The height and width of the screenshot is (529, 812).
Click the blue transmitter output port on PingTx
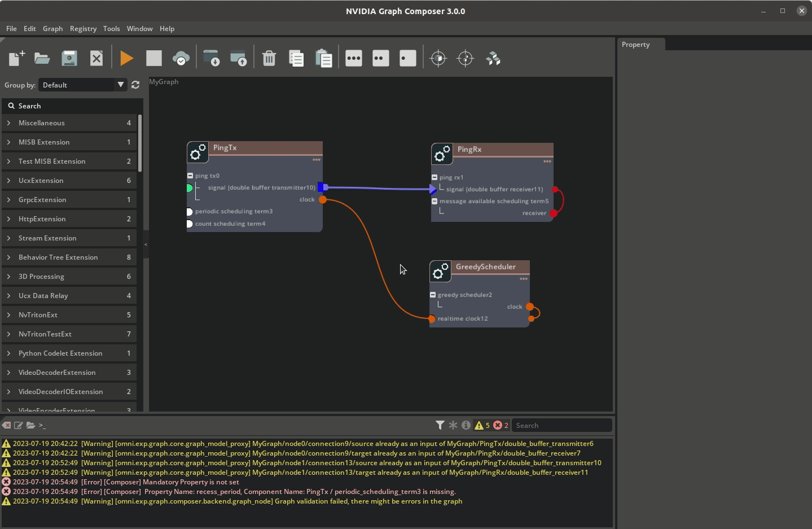tap(322, 187)
